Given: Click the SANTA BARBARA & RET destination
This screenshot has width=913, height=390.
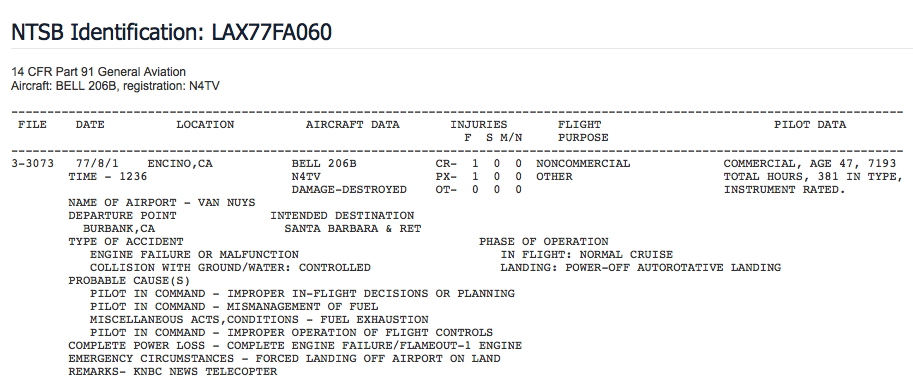Looking at the screenshot, I should [352, 229].
